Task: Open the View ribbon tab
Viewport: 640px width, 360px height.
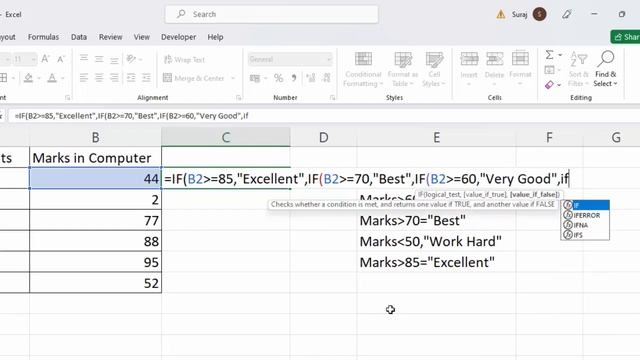Action: pyautogui.click(x=142, y=37)
